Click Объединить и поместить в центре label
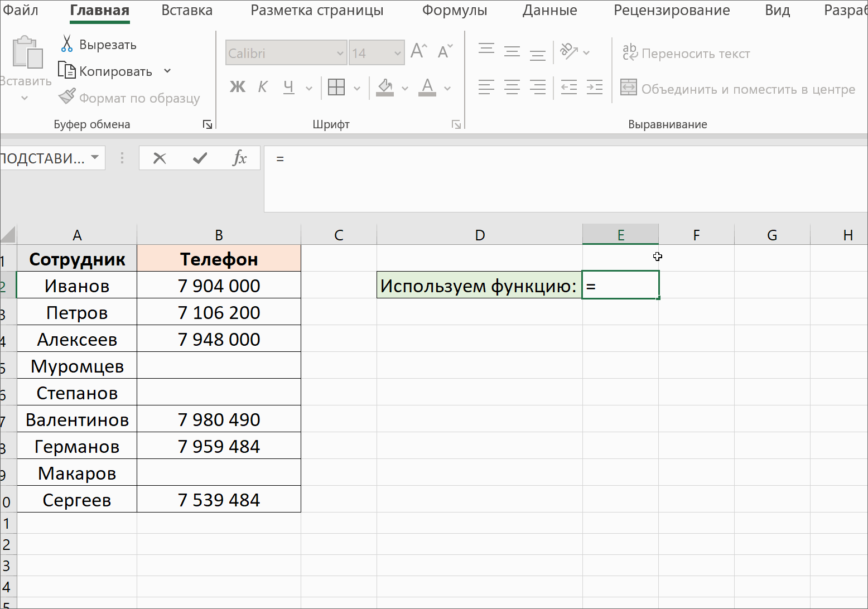Viewport: 868px width, 609px height. point(748,89)
